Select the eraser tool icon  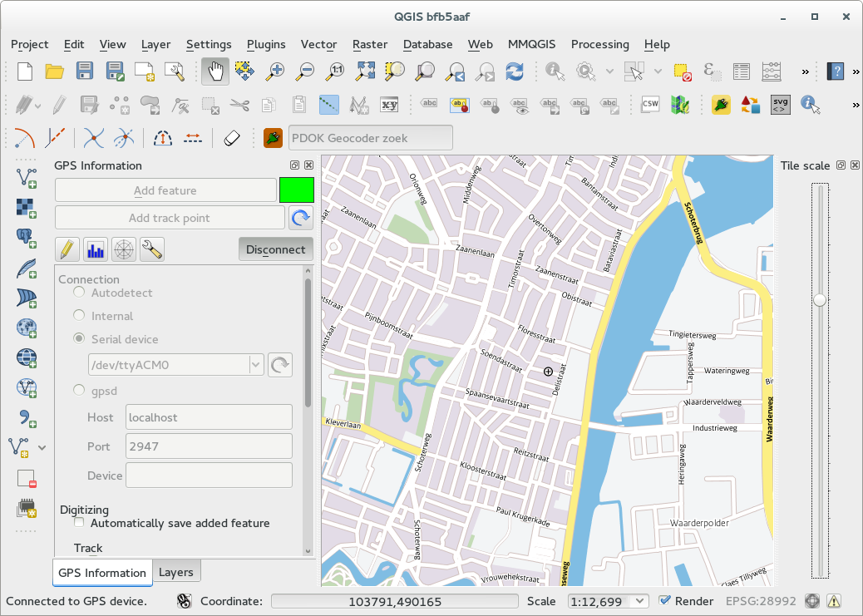tap(232, 138)
